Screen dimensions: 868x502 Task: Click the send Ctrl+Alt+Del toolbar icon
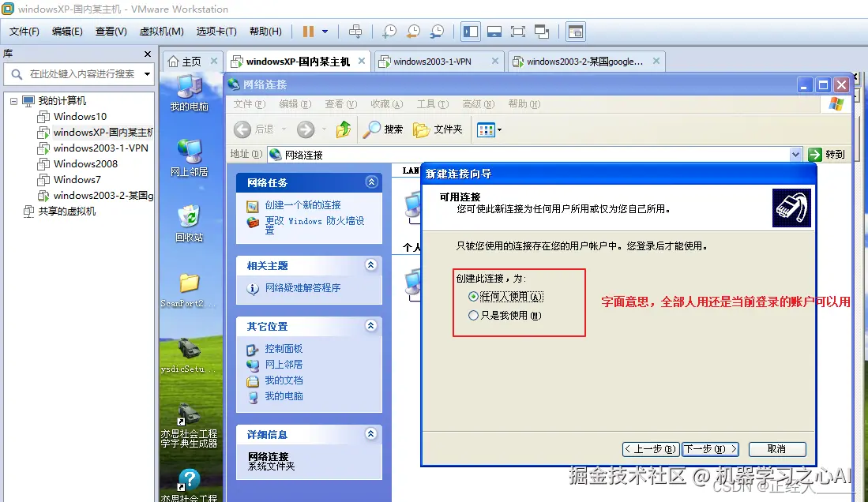point(355,32)
